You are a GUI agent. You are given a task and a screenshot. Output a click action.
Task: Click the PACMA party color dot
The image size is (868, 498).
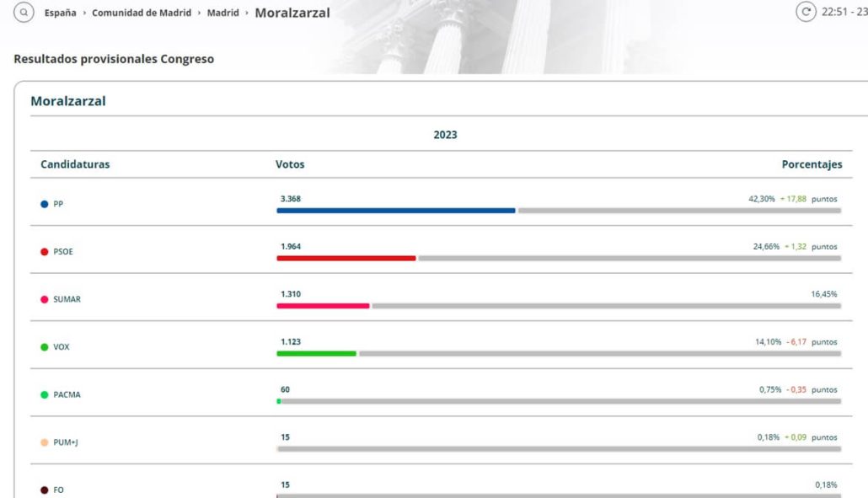[x=45, y=394]
